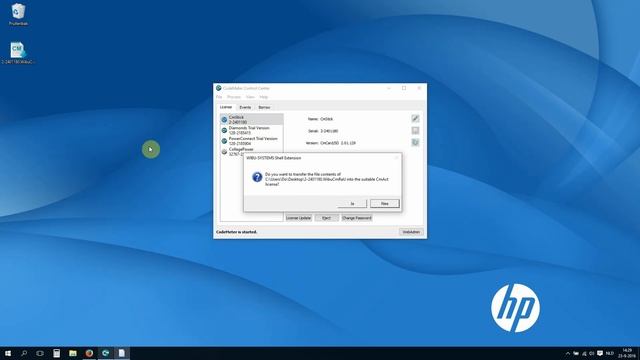This screenshot has height=360, width=640.
Task: Open the Calculator from the taskbar
Action: pyautogui.click(x=56, y=353)
